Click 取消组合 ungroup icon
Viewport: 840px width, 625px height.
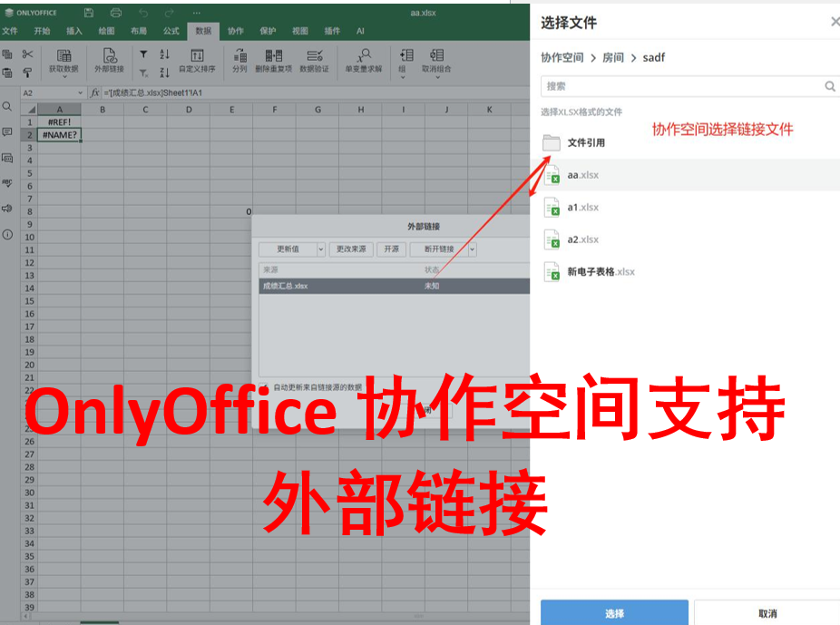click(436, 55)
